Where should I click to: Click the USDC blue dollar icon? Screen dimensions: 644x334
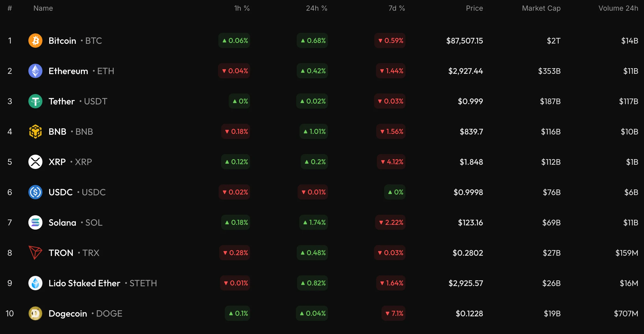[x=35, y=192]
